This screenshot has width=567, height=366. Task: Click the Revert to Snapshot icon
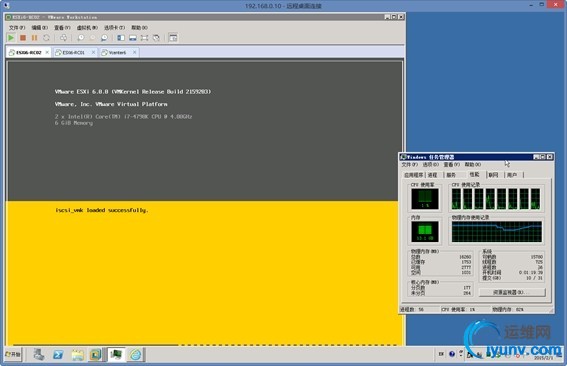pos(93,38)
